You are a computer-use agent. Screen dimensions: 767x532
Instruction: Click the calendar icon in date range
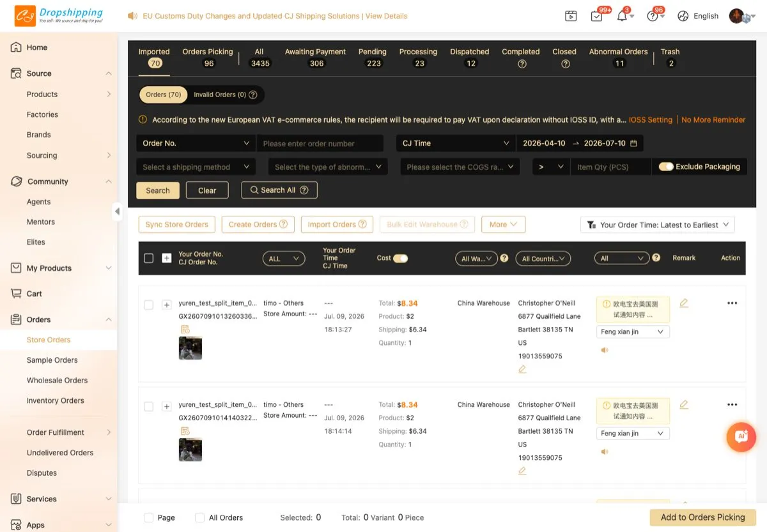[633, 143]
